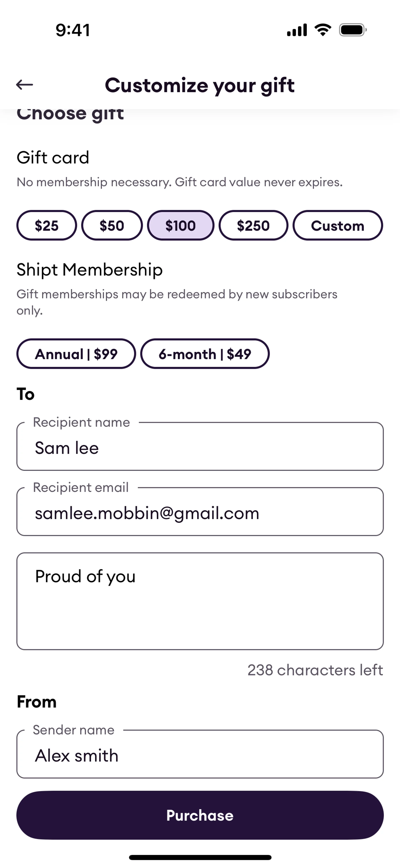The height and width of the screenshot is (868, 400).
Task: Select the 6-month $49 membership
Action: click(205, 354)
